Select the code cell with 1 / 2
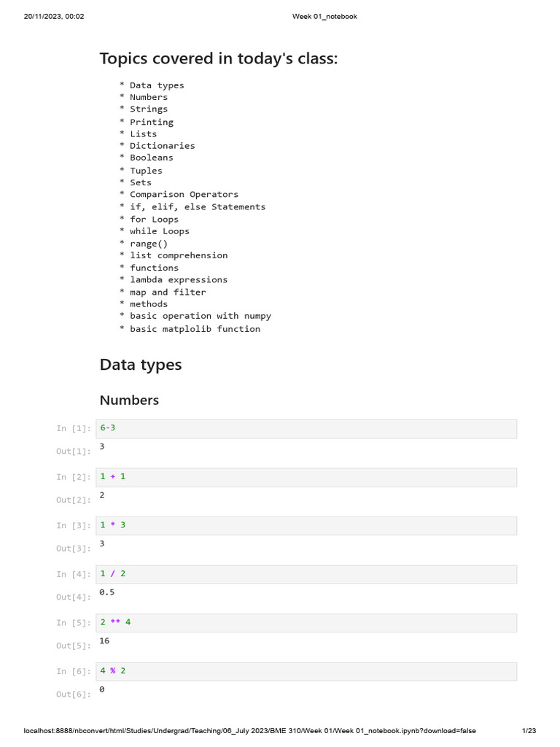 point(306,575)
